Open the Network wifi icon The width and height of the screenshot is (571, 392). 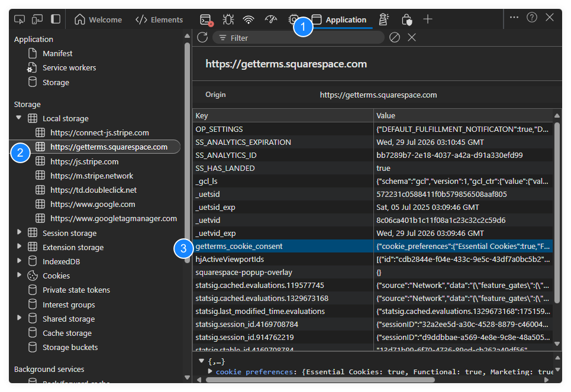249,20
